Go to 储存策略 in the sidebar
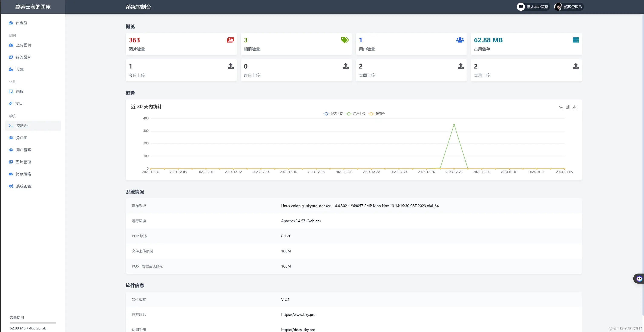The width and height of the screenshot is (644, 332). (23, 174)
